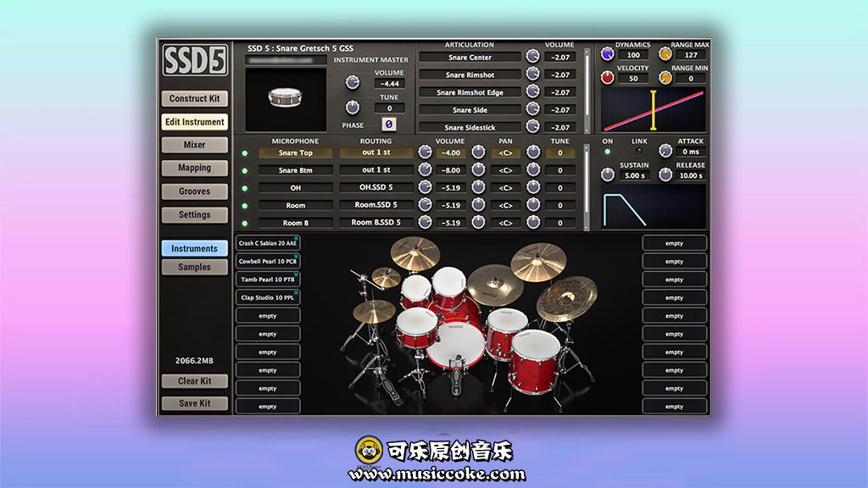Click the Snare Top mic volume knob
868x488 pixels.
(425, 152)
